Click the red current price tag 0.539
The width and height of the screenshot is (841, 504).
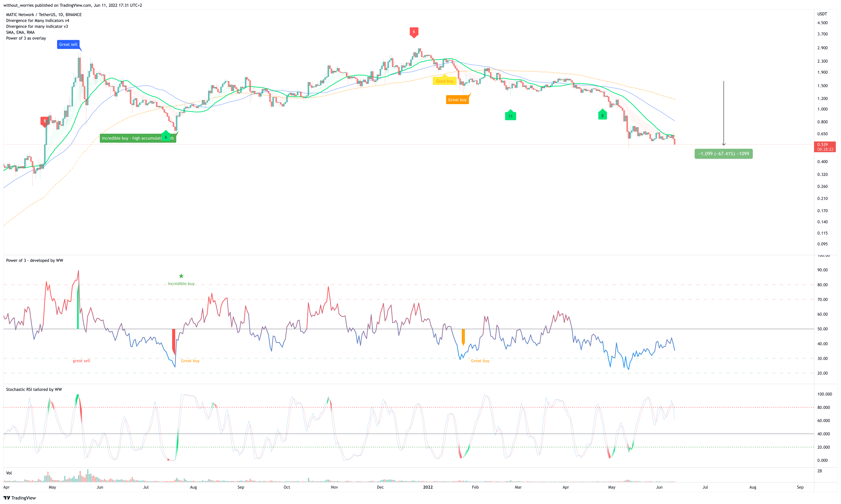pos(825,147)
